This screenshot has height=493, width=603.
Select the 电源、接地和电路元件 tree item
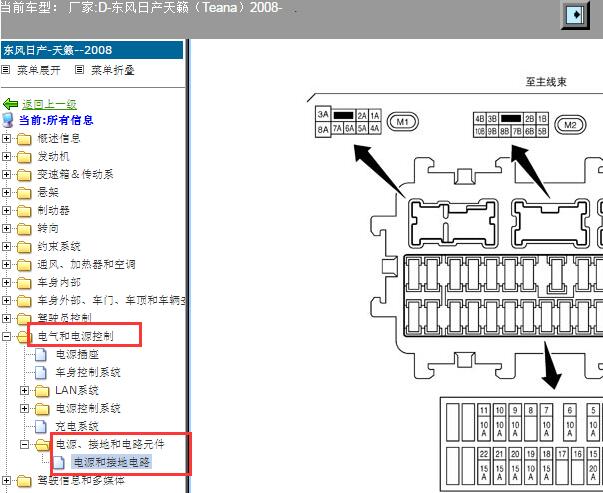[x=110, y=445]
